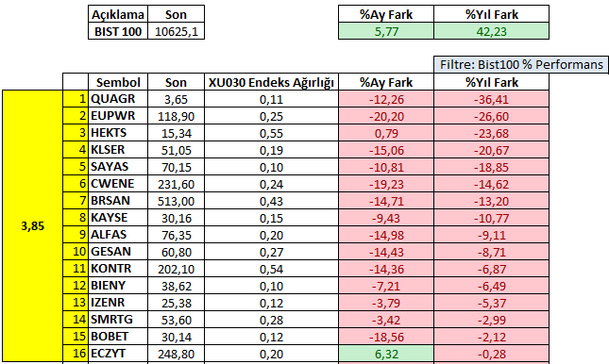Image resolution: width=609 pixels, height=364 pixels.
Task: Click the BIST 100 value 10625,1
Action: click(176, 31)
